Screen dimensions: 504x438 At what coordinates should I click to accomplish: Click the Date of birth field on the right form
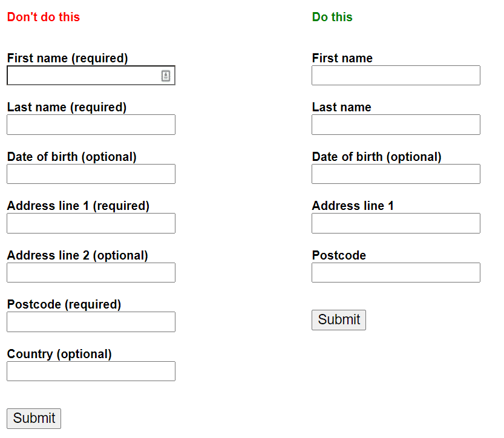point(395,174)
